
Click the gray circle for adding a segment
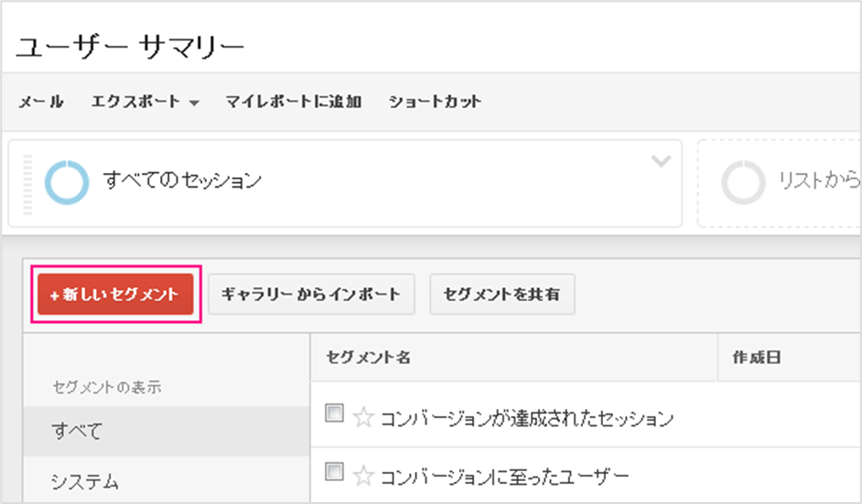click(743, 182)
